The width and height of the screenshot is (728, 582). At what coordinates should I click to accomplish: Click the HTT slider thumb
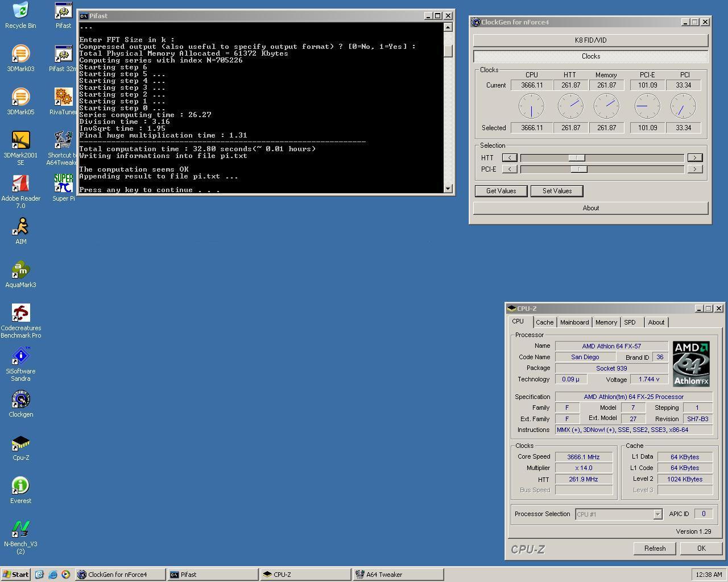click(577, 157)
